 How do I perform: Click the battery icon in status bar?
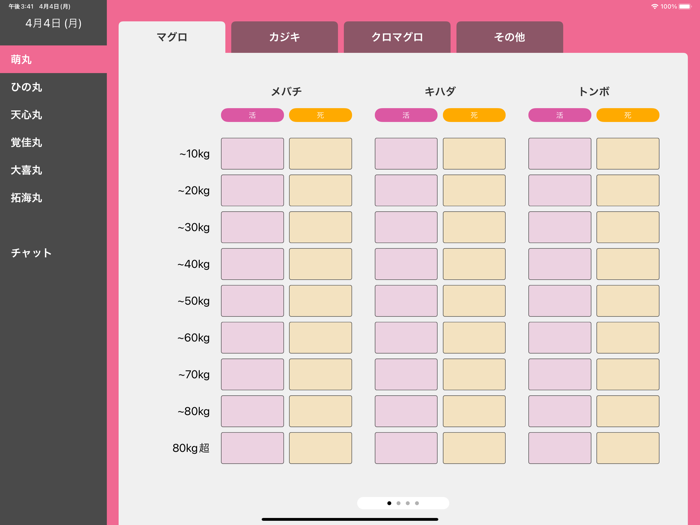tap(685, 6)
